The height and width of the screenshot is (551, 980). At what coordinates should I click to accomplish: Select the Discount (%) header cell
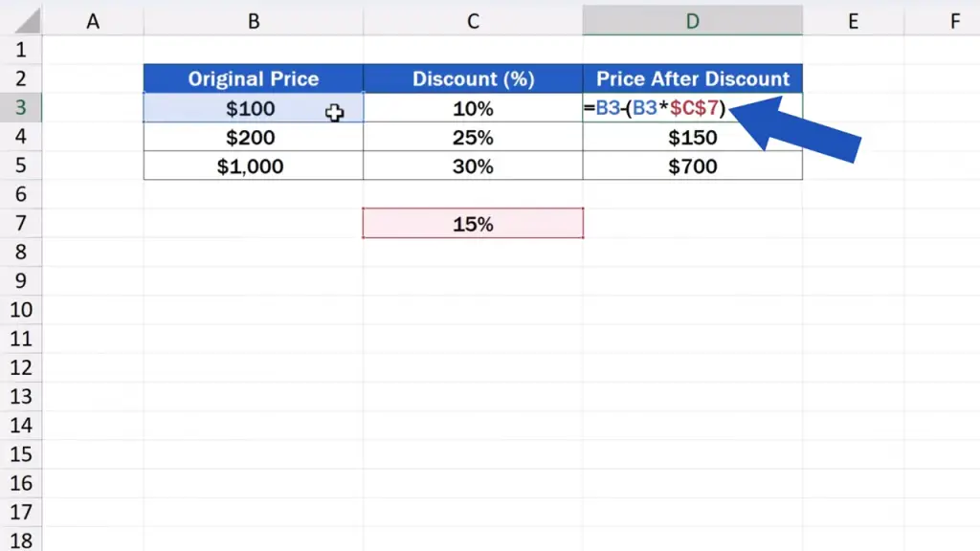point(473,79)
